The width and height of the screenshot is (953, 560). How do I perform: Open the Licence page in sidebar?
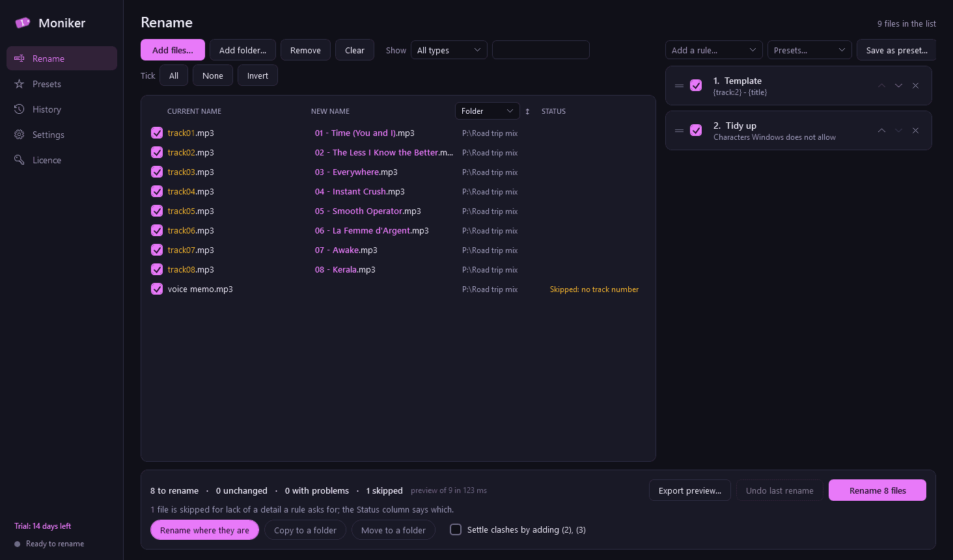pyautogui.click(x=62, y=160)
